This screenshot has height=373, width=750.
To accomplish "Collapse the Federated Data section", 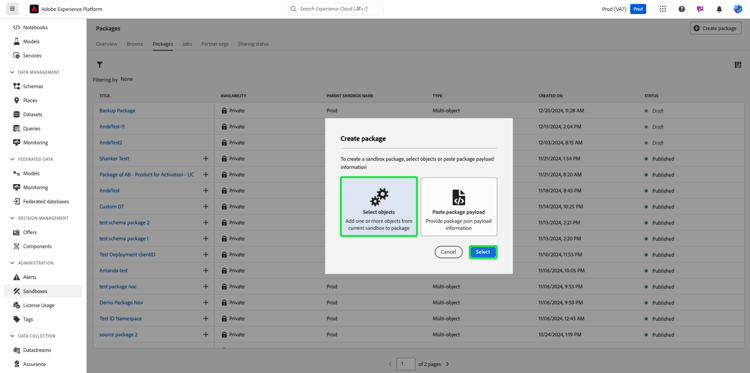I will (x=12, y=159).
